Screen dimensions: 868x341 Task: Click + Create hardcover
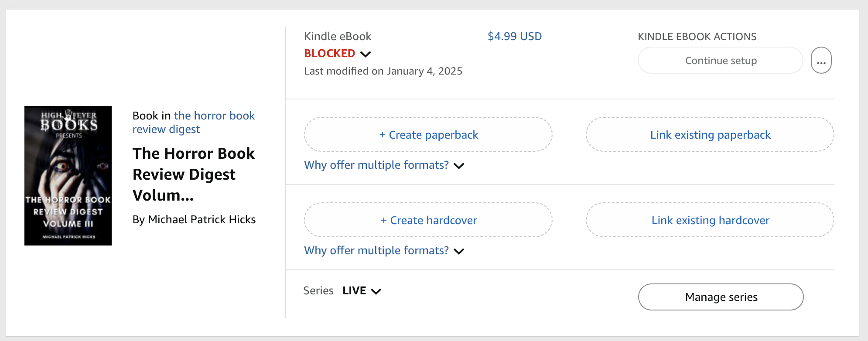click(428, 220)
